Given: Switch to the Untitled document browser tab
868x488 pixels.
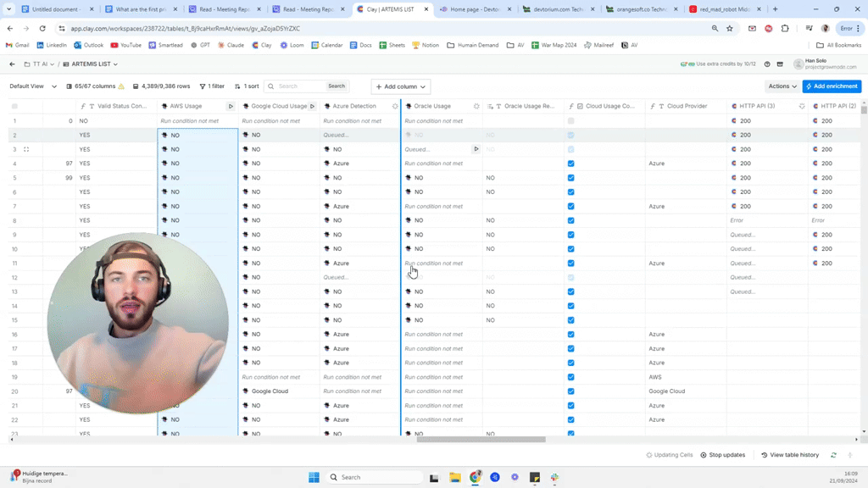Looking at the screenshot, I should pos(56,9).
